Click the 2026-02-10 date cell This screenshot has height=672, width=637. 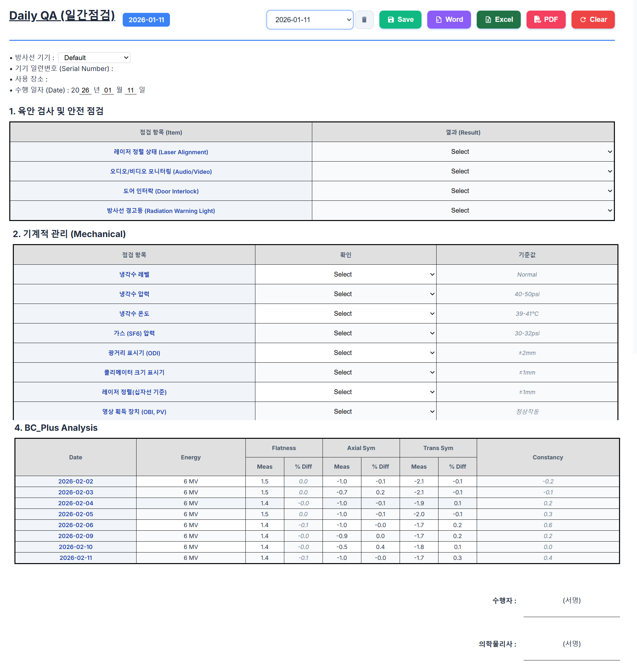coord(76,547)
